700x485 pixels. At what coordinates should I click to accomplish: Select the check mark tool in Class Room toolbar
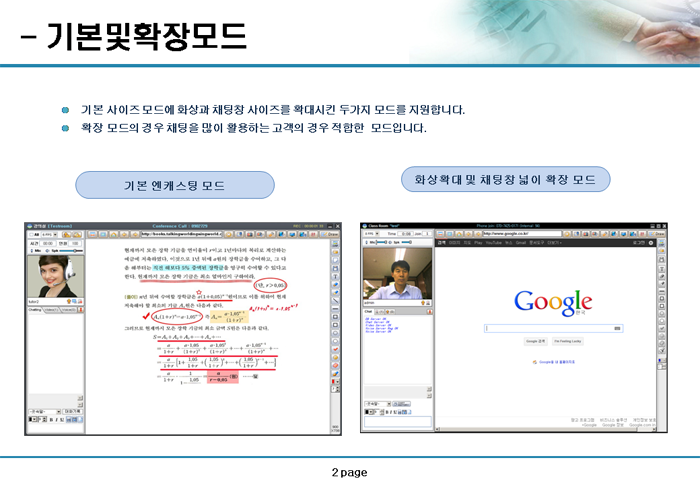(x=661, y=328)
